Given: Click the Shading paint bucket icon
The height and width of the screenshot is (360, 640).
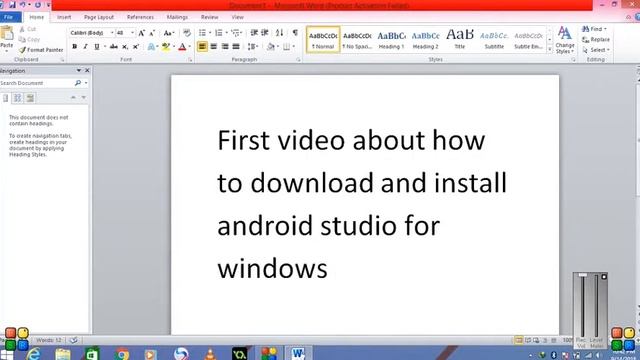Looking at the screenshot, I should (271, 47).
